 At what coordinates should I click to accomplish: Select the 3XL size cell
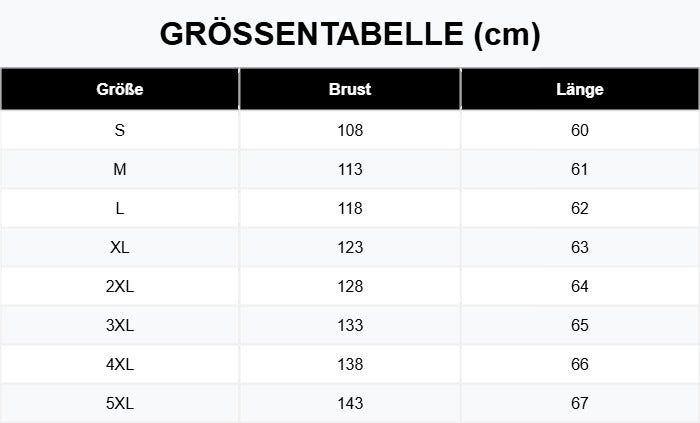120,325
